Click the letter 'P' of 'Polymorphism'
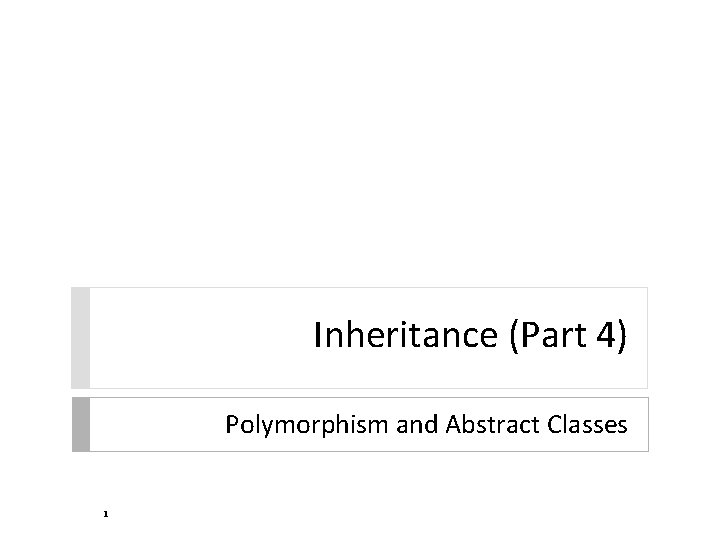 232,425
